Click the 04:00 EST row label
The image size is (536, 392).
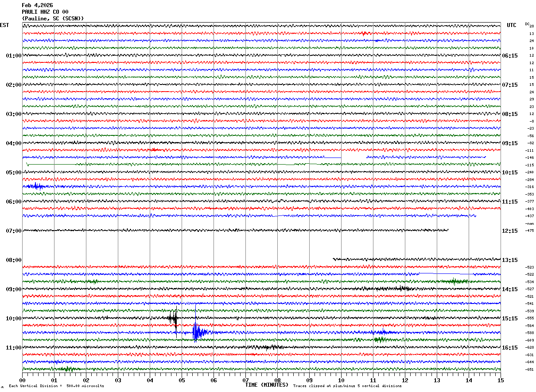coord(13,143)
